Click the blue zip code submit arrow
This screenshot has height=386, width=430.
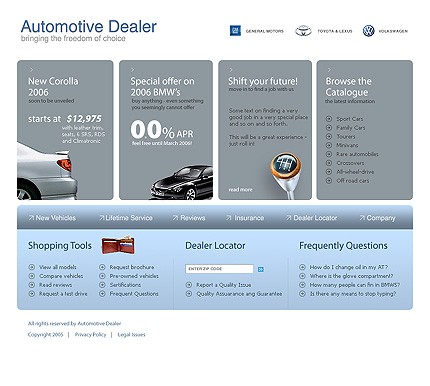coord(261,269)
